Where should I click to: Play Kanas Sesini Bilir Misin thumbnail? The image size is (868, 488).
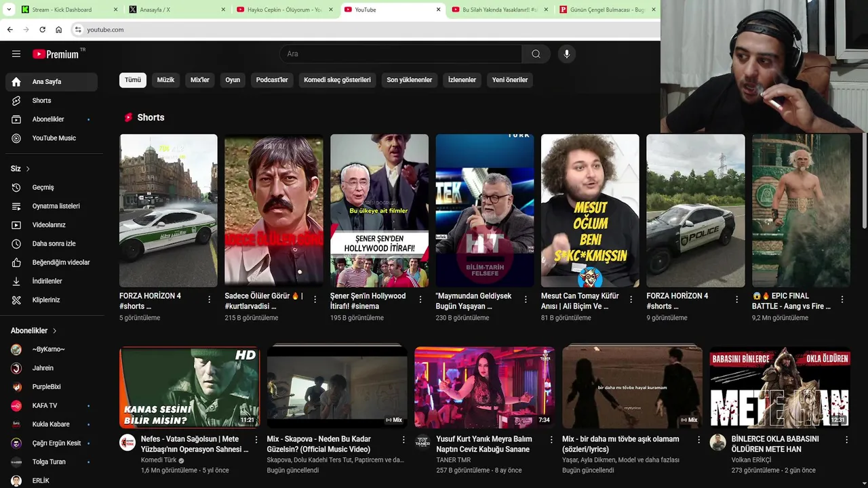[189, 386]
